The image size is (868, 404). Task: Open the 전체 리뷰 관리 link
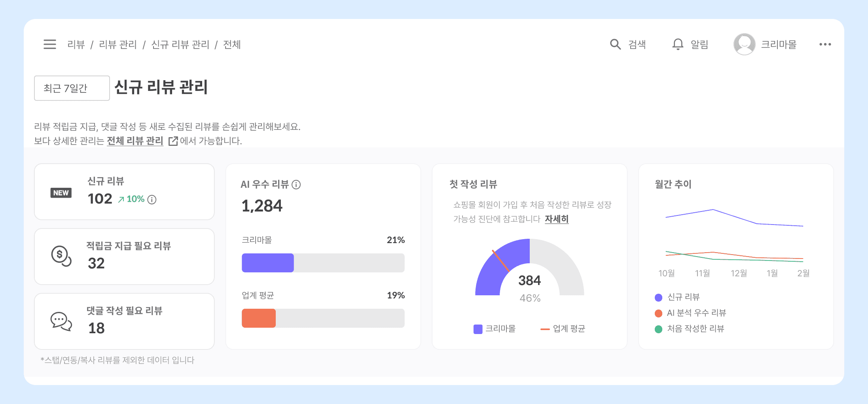tap(135, 141)
